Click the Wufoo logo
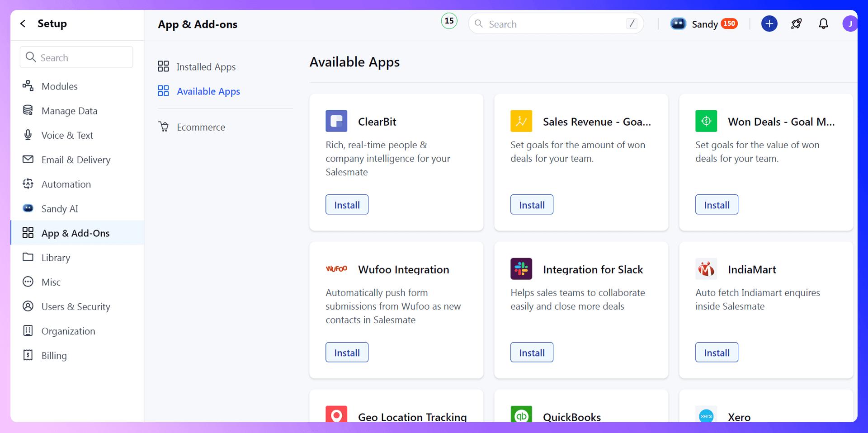 [336, 269]
